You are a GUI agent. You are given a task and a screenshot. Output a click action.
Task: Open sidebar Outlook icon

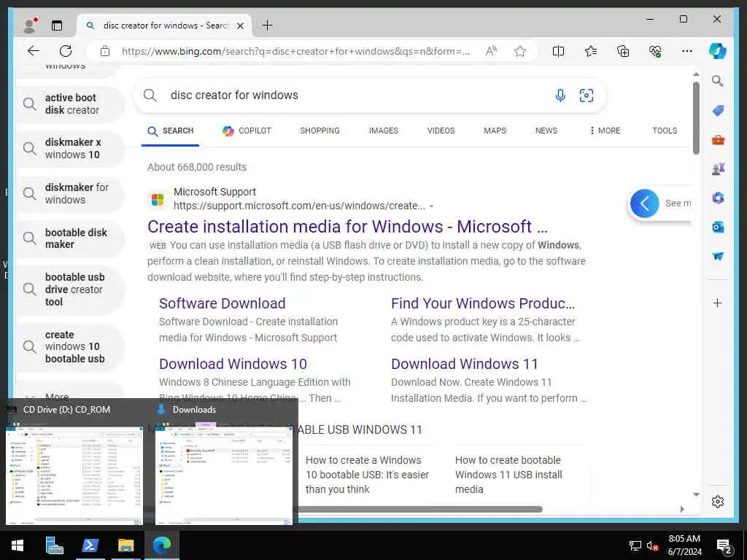718,227
